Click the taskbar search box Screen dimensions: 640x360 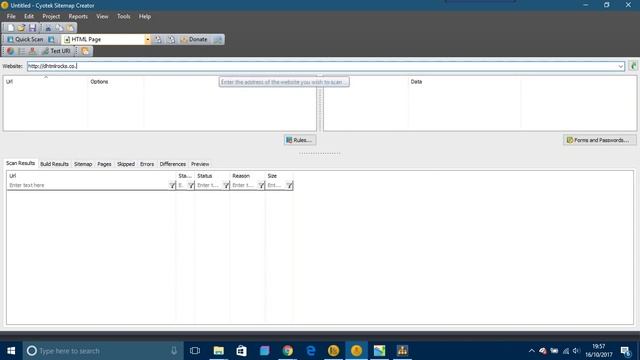[x=103, y=351]
